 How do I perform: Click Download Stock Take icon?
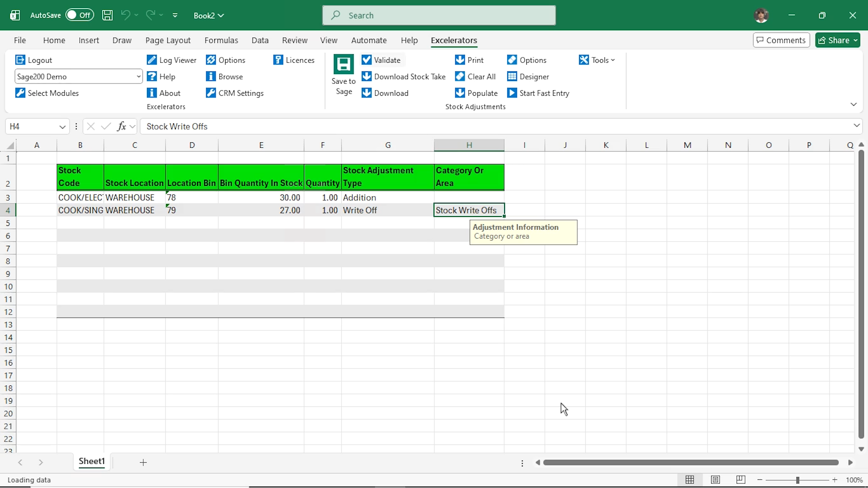click(x=367, y=76)
